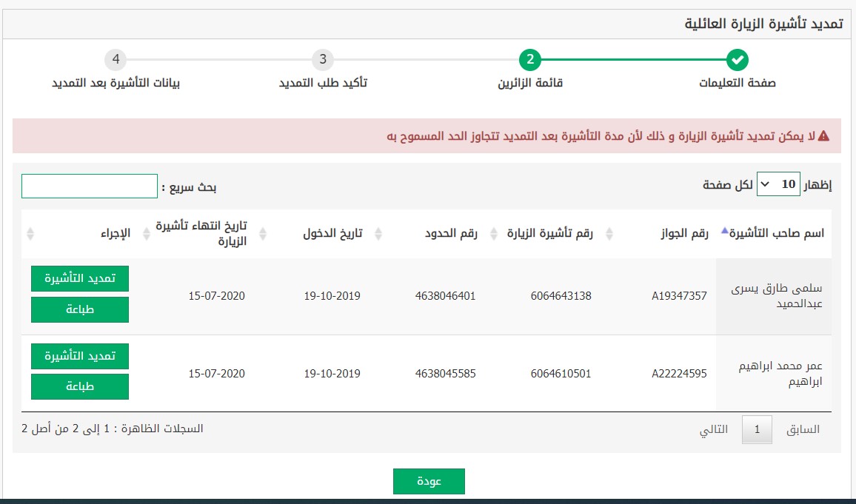
Task: Click step label تأكيد طلب التمديد
Action: pos(323,83)
